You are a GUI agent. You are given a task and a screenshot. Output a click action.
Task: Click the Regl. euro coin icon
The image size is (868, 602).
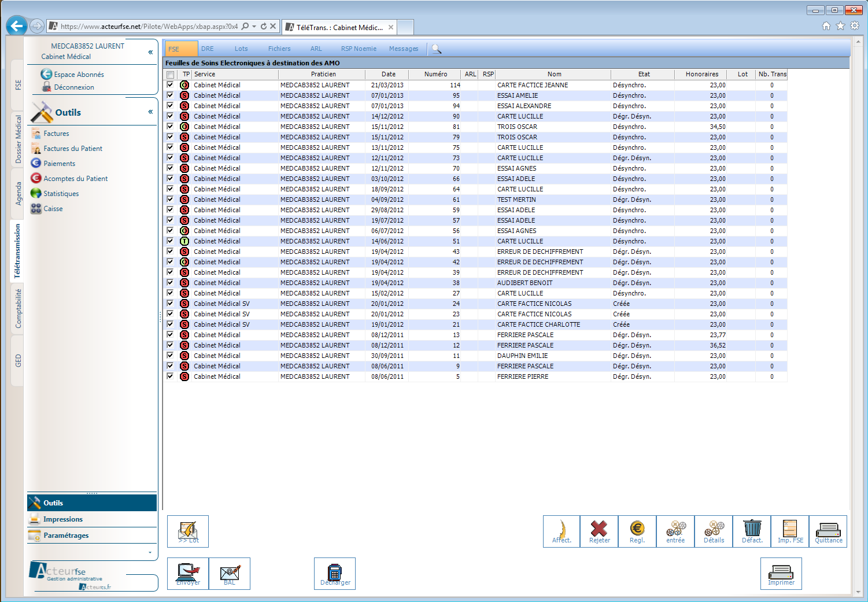(637, 530)
